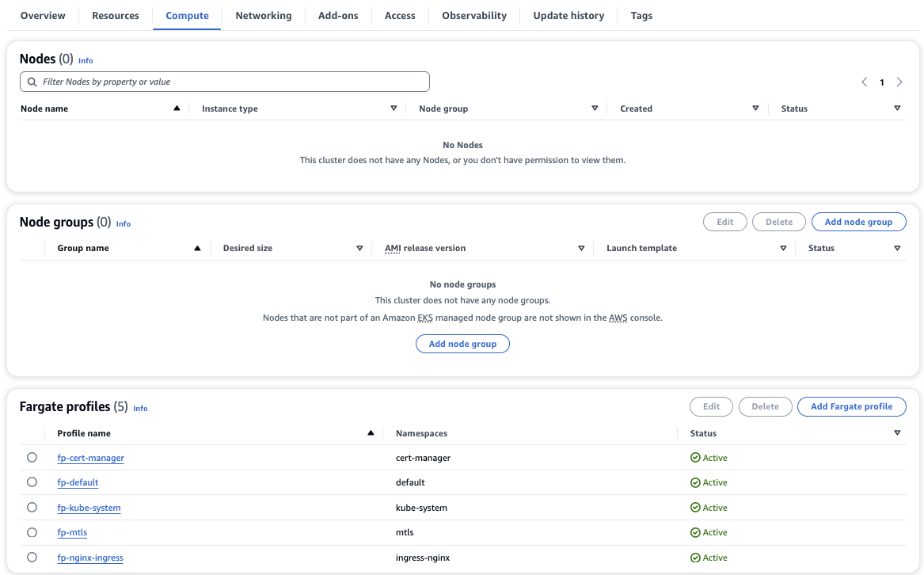Click Active status icon for fp-default

click(x=695, y=482)
